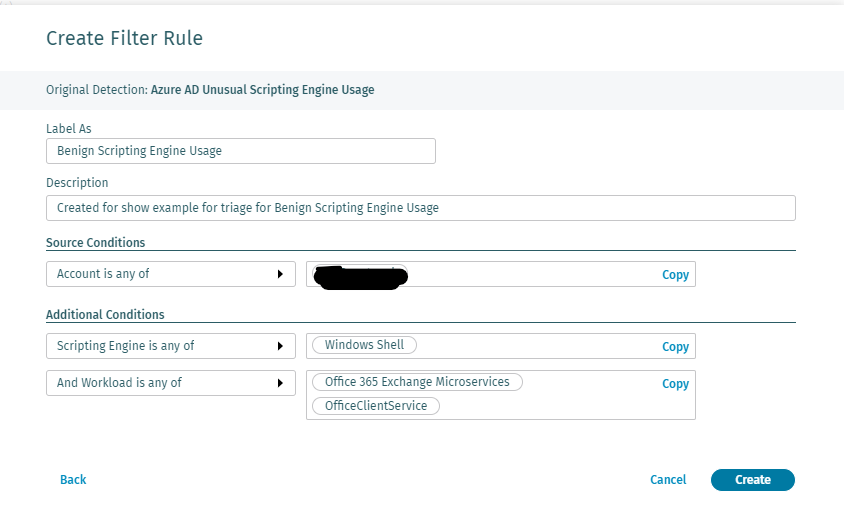Copy the Account condition values
844x513 pixels.
[675, 275]
